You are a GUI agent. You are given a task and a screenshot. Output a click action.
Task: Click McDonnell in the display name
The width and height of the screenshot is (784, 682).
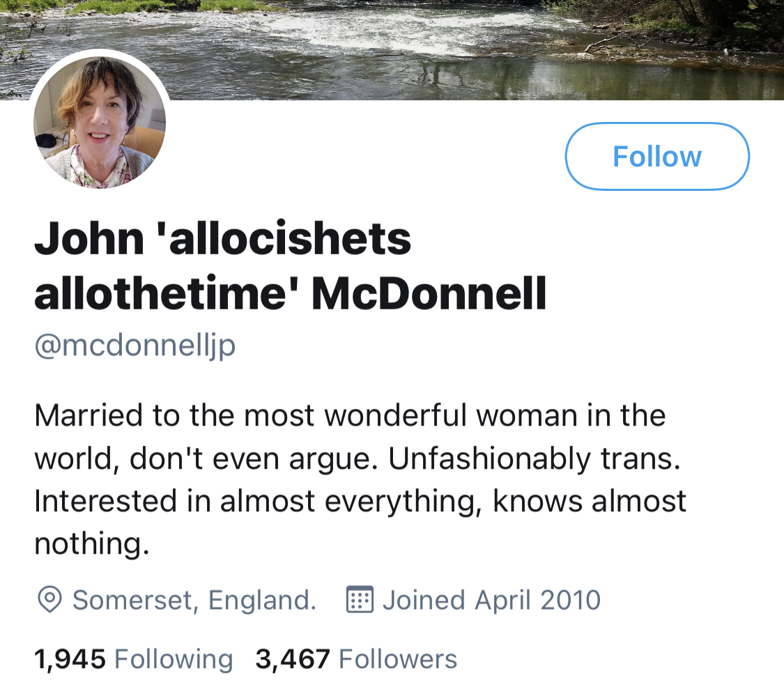429,295
